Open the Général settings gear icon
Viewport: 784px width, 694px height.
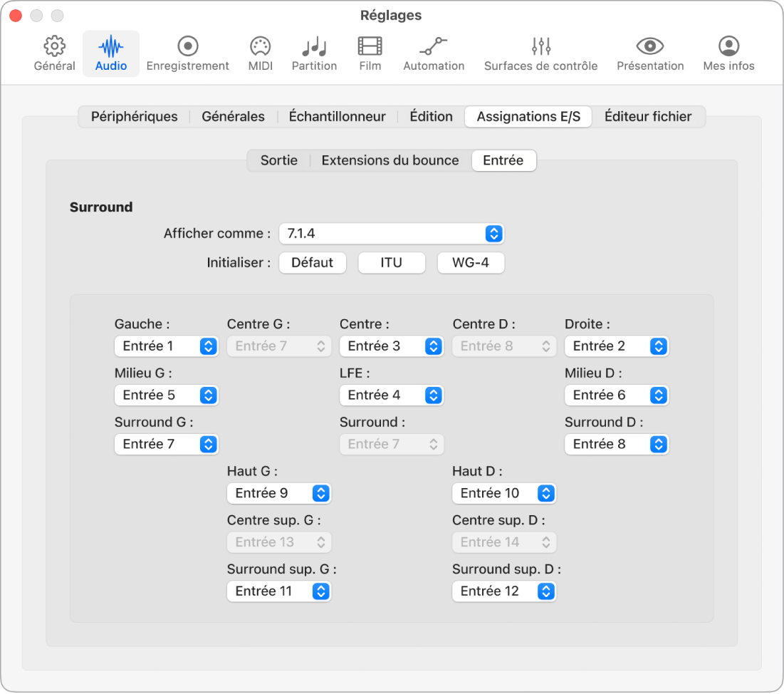click(x=54, y=46)
